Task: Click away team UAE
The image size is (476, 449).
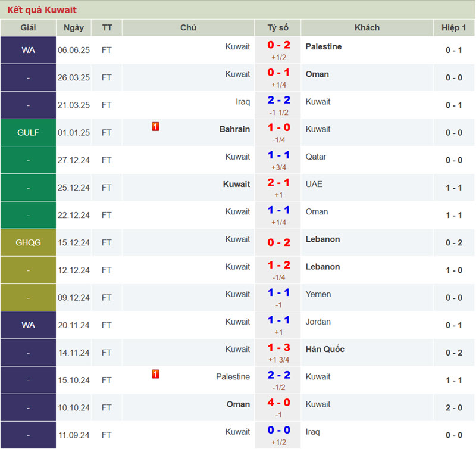Action: pos(314,184)
